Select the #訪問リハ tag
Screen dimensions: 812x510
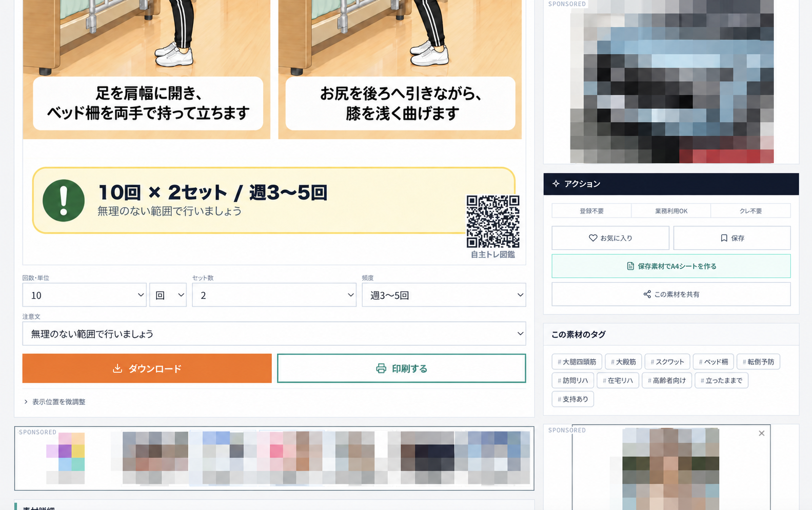point(573,380)
